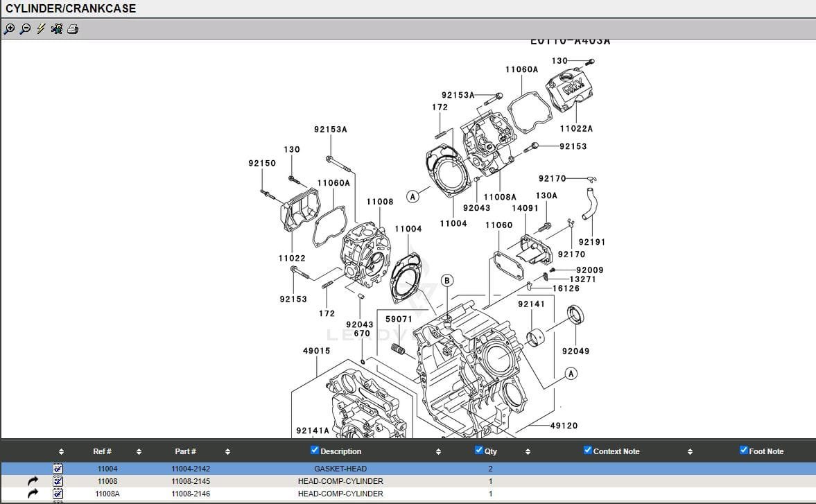
Task: Uncheck the Description column checkbox
Action: coord(315,451)
